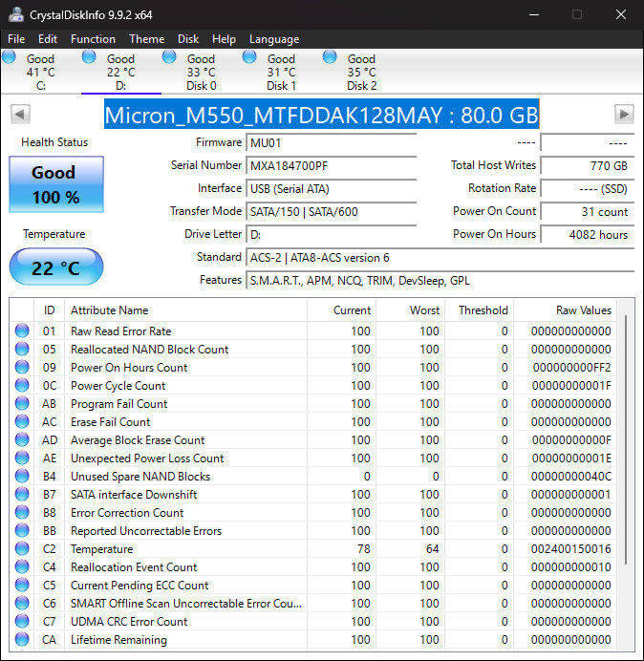
Task: Click the 22 °C temperature button
Action: point(56,267)
